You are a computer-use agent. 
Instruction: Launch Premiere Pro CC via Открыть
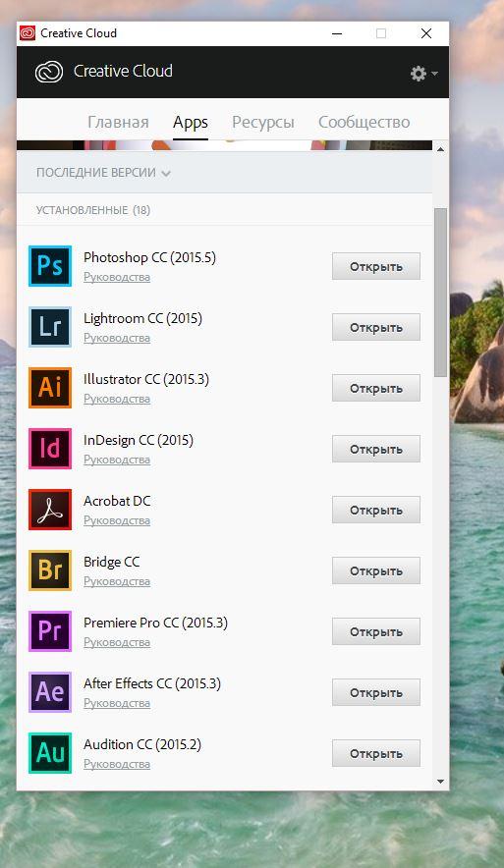[376, 631]
